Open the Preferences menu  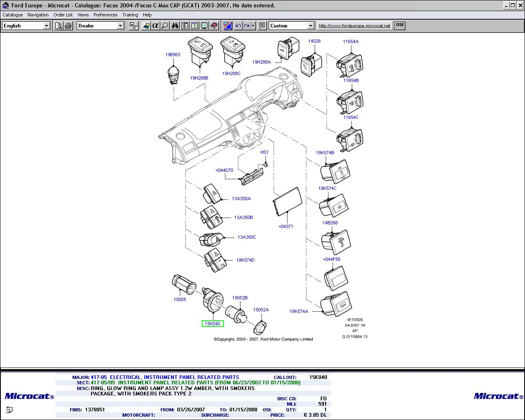click(x=105, y=15)
